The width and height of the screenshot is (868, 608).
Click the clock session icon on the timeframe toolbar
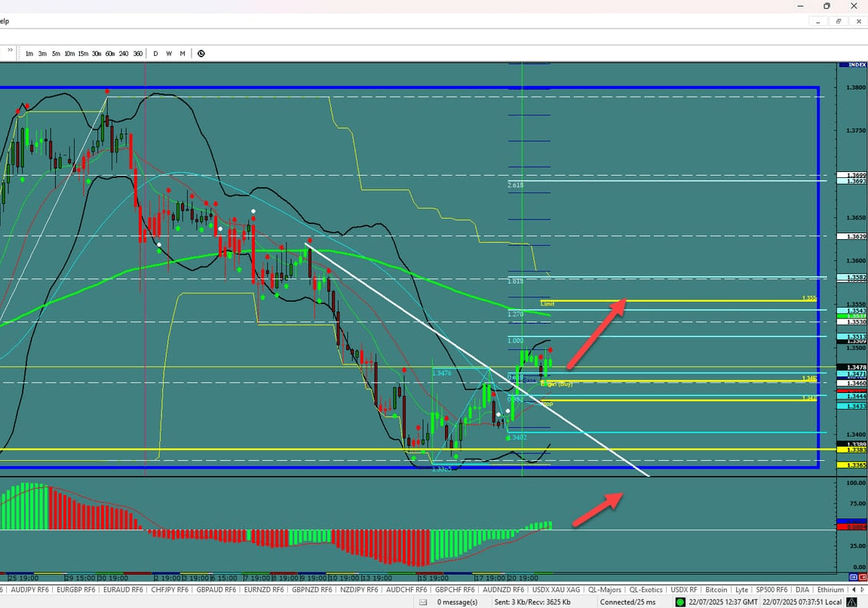click(201, 53)
